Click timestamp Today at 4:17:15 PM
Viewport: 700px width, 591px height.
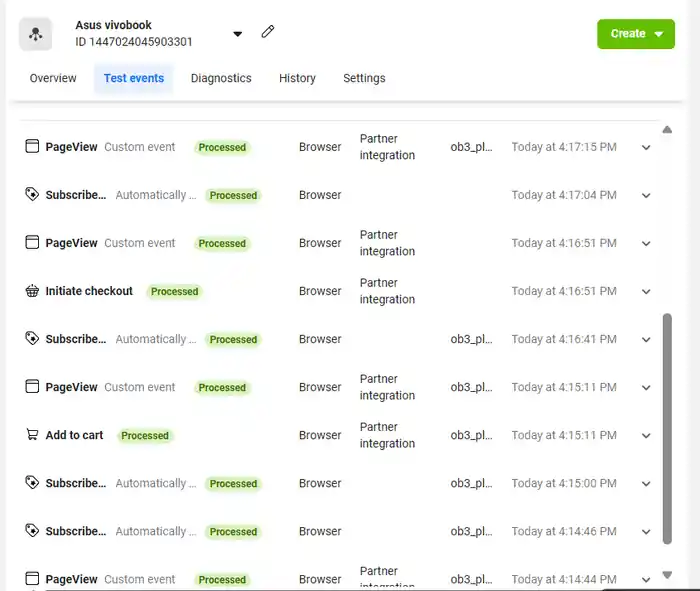click(564, 147)
